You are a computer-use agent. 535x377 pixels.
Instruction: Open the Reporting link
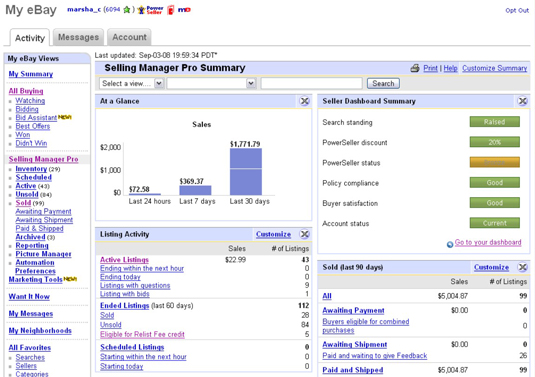tap(32, 246)
